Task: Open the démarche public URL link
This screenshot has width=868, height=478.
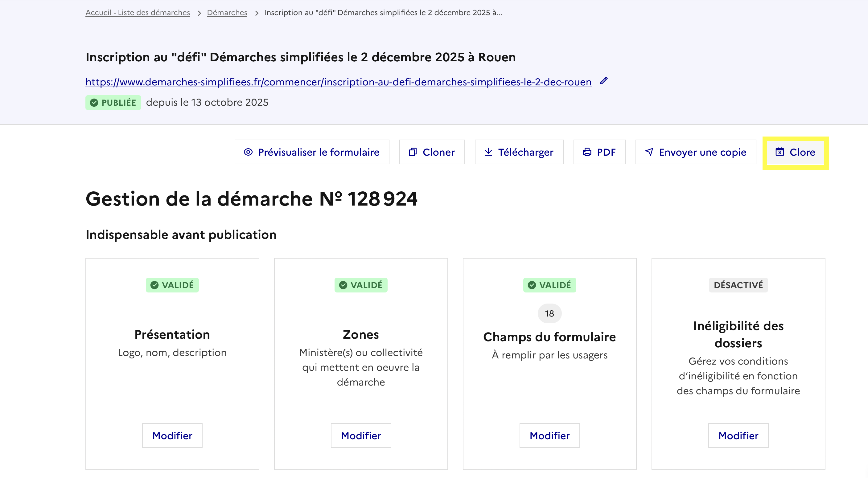Action: 338,82
